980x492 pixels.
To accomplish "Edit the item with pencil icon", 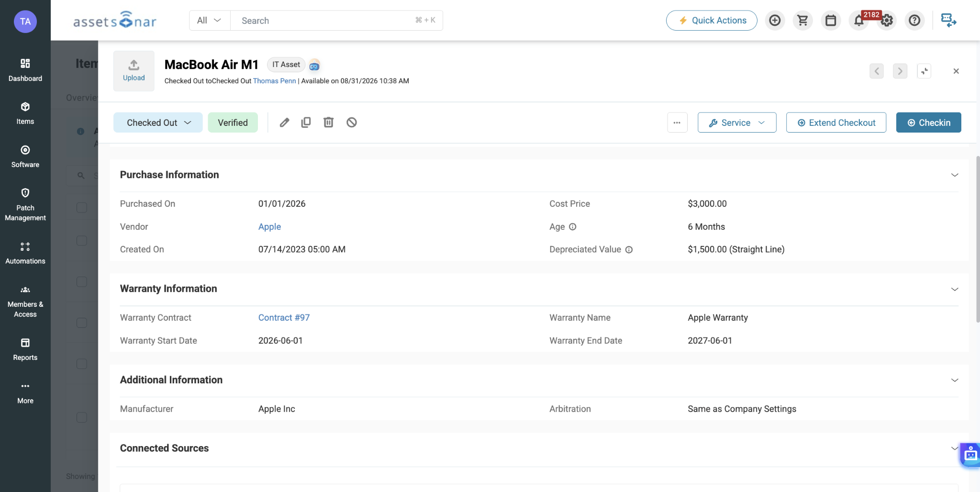I will (x=284, y=123).
